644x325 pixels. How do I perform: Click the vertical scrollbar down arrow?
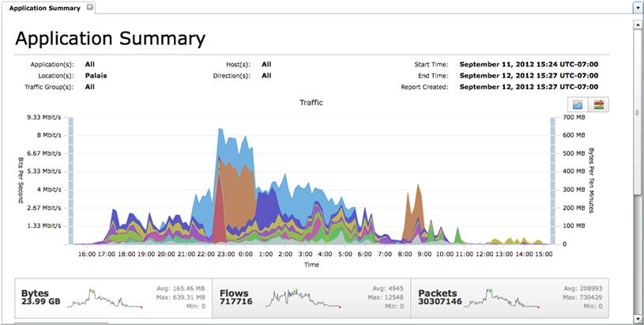pos(639,319)
